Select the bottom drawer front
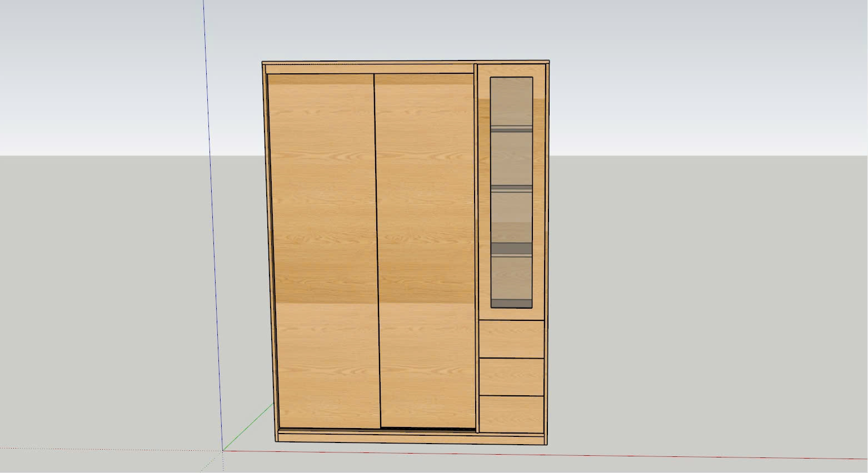 click(x=511, y=414)
